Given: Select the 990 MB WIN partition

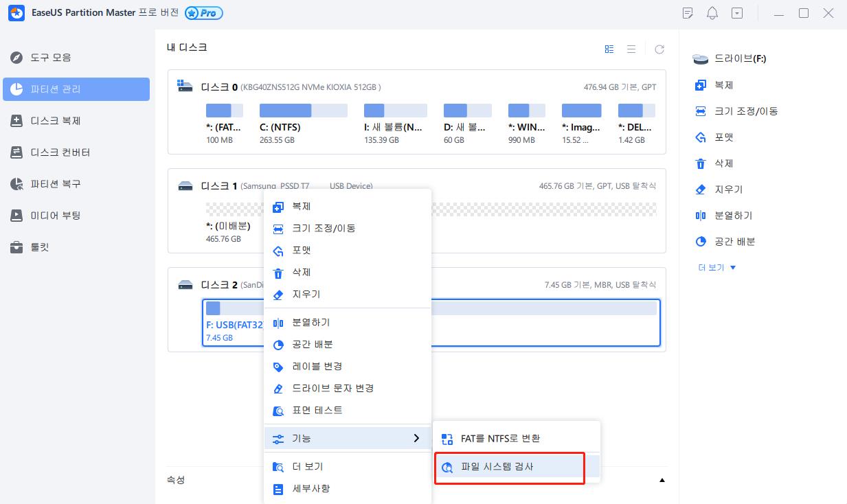Looking at the screenshot, I should pos(528,124).
